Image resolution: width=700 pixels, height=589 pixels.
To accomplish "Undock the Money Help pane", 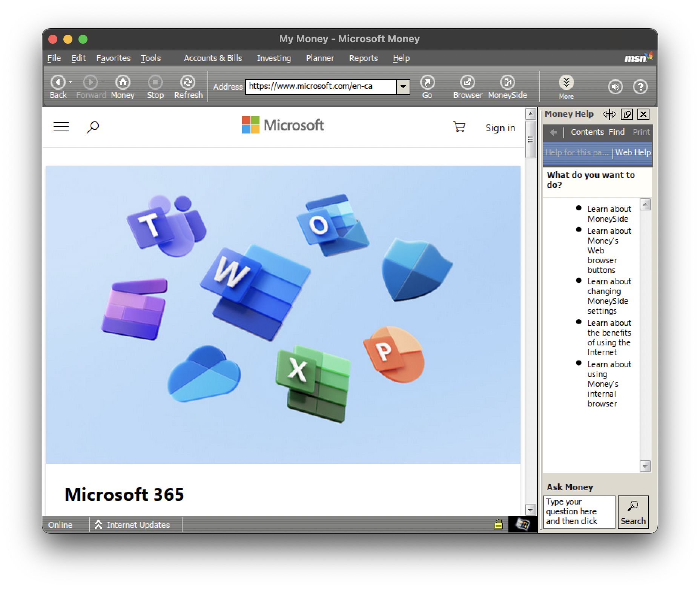I will point(627,114).
